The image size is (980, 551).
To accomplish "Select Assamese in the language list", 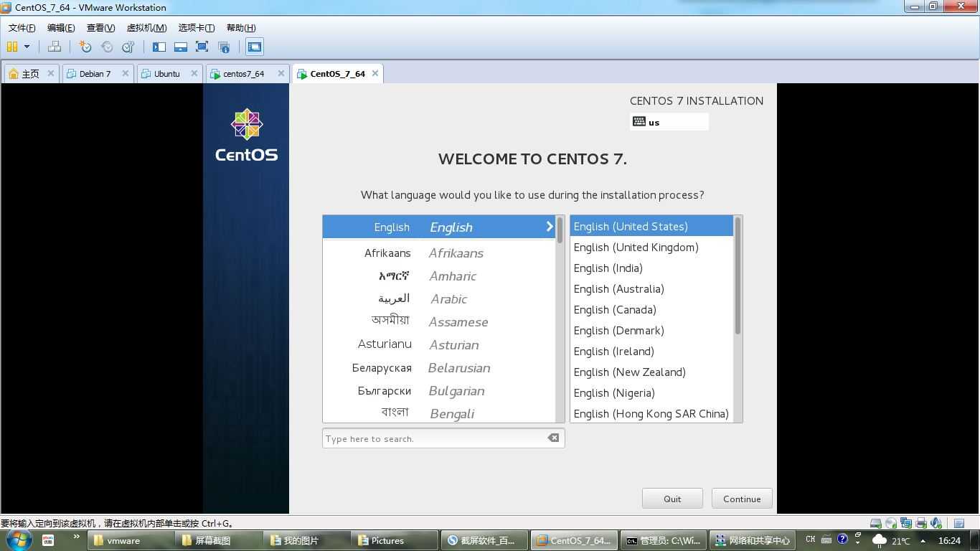I will tap(438, 321).
